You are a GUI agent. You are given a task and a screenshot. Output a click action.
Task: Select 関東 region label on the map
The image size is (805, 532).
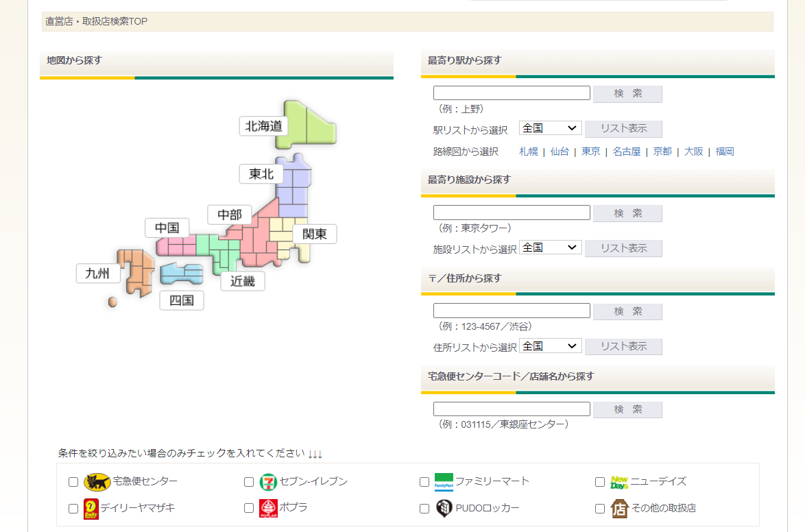(315, 234)
